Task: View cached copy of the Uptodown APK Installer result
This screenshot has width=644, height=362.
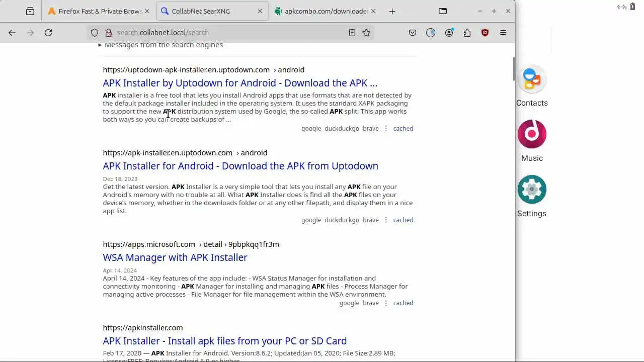Action: [403, 129]
